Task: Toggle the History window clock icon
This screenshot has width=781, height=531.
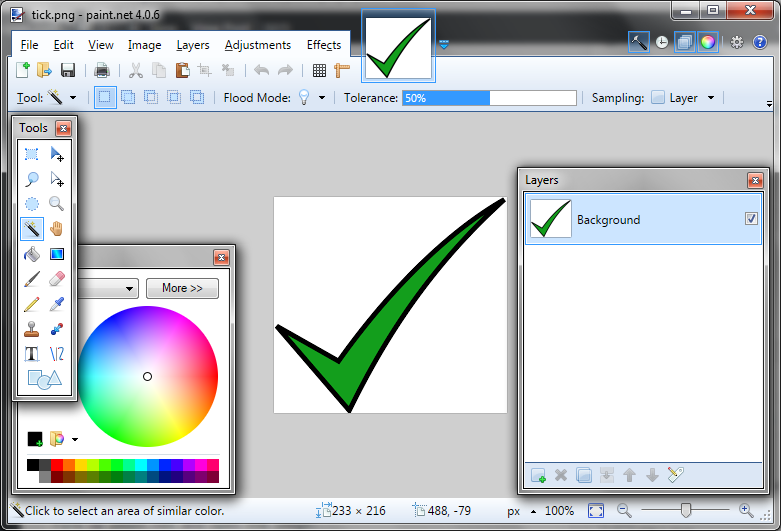Action: [x=661, y=42]
